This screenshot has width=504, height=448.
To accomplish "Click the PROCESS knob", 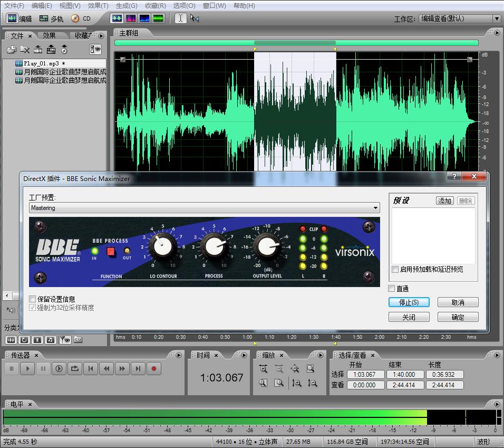I will coord(214,246).
